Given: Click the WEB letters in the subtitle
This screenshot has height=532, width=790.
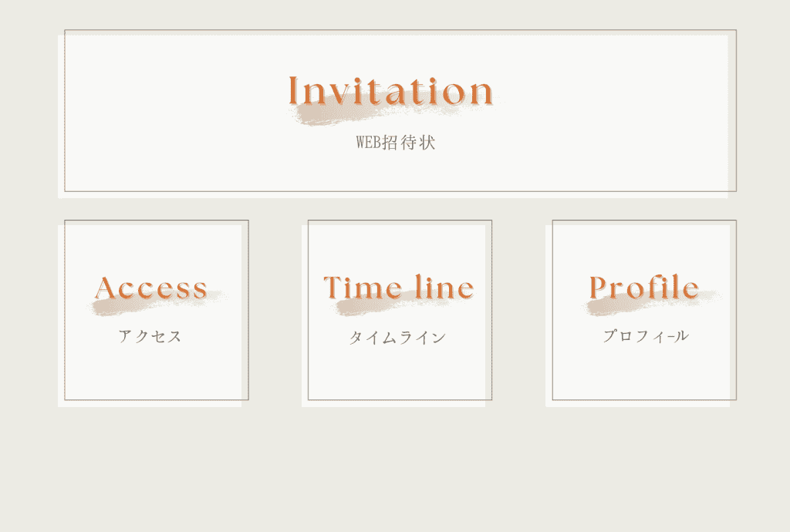Looking at the screenshot, I should [369, 143].
